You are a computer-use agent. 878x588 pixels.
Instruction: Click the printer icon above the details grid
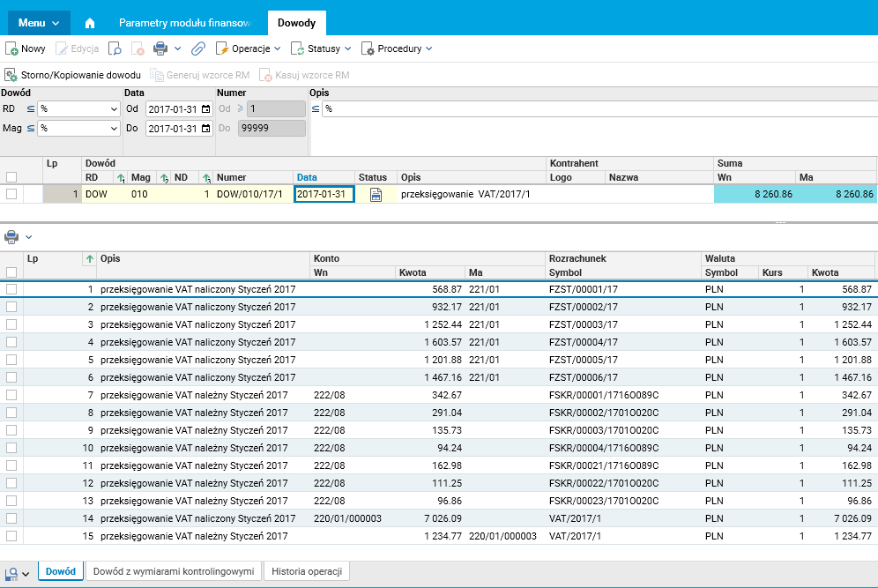click(x=11, y=236)
